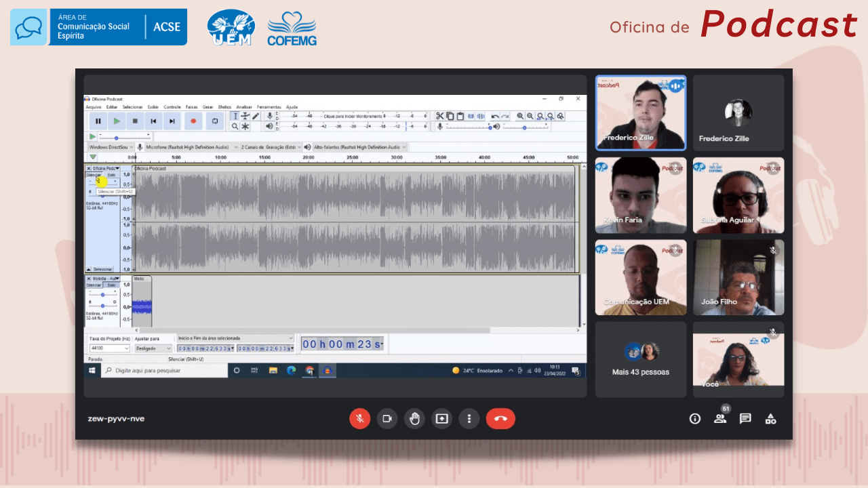This screenshot has height=488, width=868.
Task: Skip to end of the Audacity project
Action: click(172, 121)
